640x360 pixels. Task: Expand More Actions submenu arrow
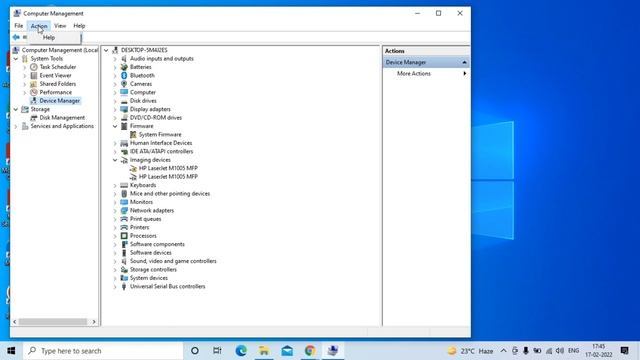464,73
